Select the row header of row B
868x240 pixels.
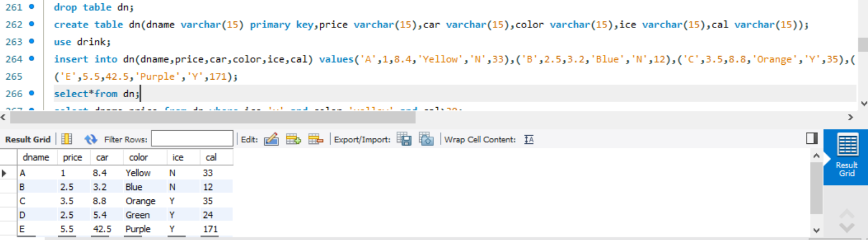coord(8,187)
